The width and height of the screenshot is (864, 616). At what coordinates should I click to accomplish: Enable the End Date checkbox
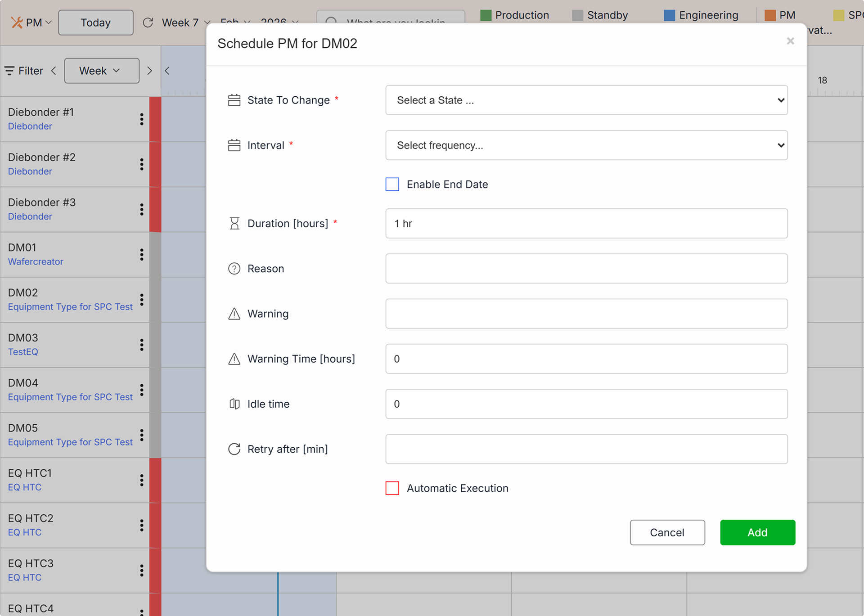click(392, 184)
